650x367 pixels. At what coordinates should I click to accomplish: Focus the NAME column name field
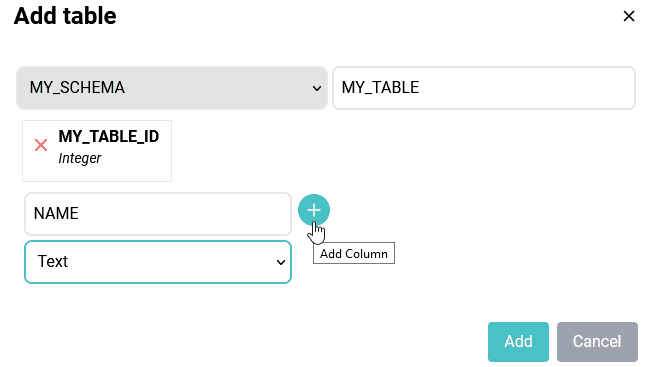point(158,214)
